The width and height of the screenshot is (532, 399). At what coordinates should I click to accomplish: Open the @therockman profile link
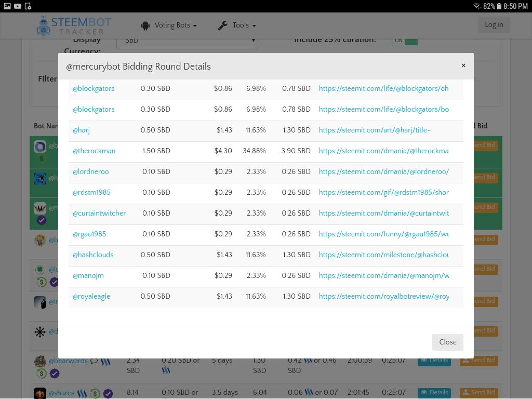point(94,151)
